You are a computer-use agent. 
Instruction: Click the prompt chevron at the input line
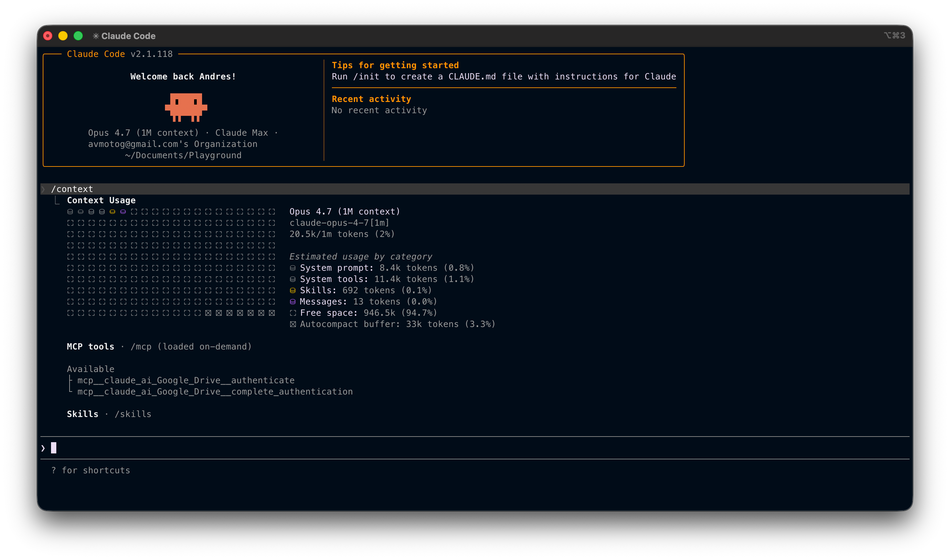(x=43, y=448)
